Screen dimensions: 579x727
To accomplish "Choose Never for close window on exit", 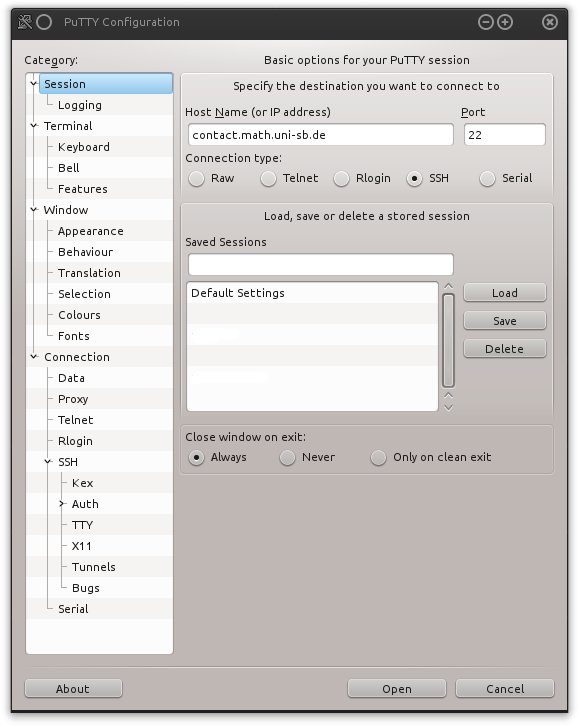I will [x=287, y=458].
